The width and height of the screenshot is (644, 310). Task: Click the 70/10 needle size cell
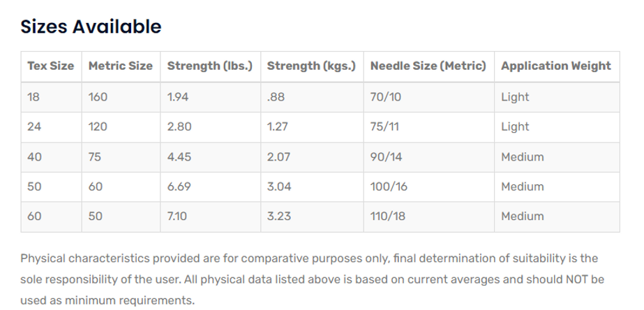(x=386, y=97)
